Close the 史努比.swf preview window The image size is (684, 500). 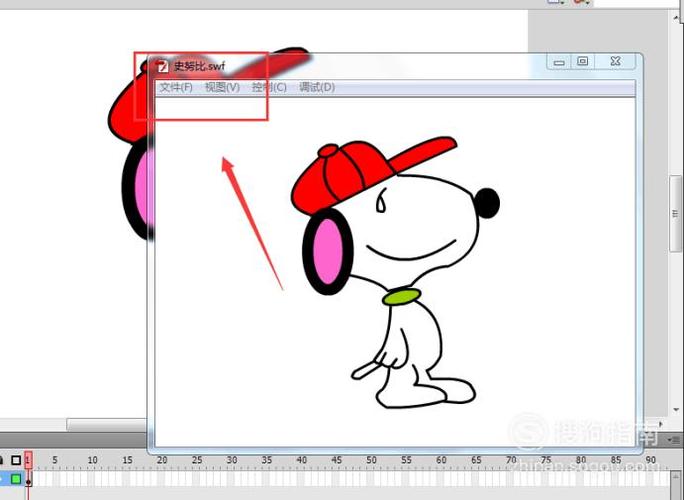[x=616, y=62]
